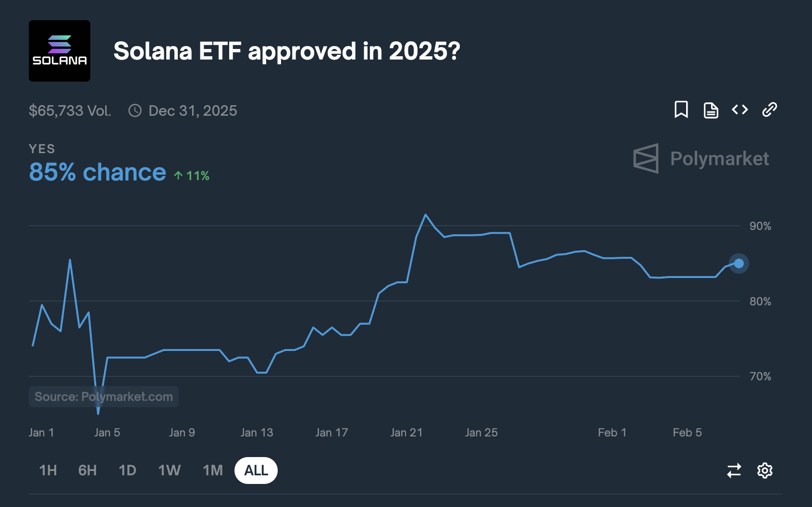Click the Source: Polymarket.com label

[x=103, y=397]
